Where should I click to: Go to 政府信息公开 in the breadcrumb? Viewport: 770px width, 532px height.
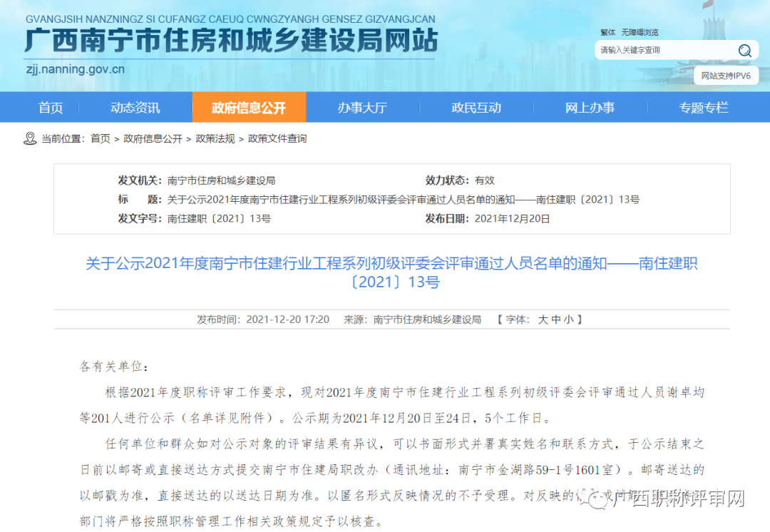point(153,139)
